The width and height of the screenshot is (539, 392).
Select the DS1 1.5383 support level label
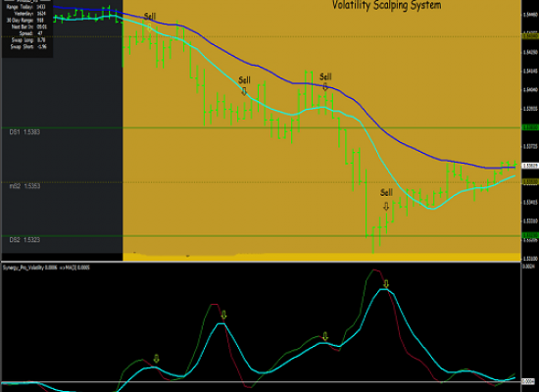(x=24, y=132)
